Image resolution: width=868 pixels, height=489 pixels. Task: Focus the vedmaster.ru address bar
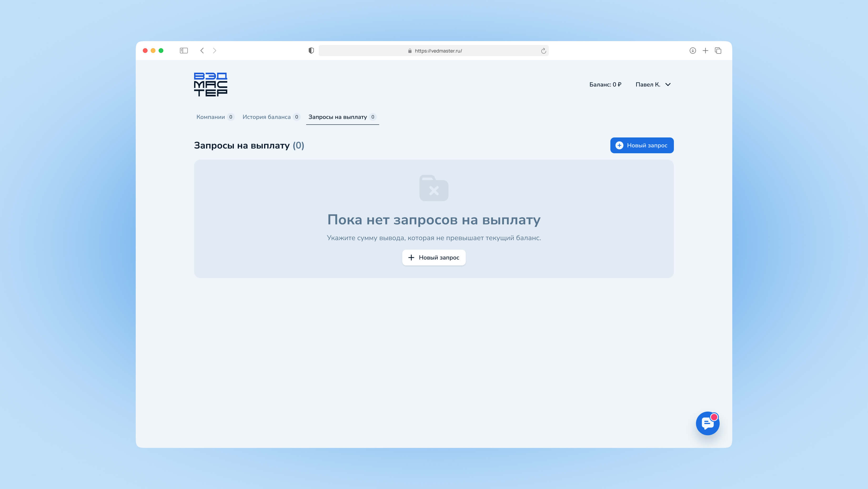[x=438, y=51]
